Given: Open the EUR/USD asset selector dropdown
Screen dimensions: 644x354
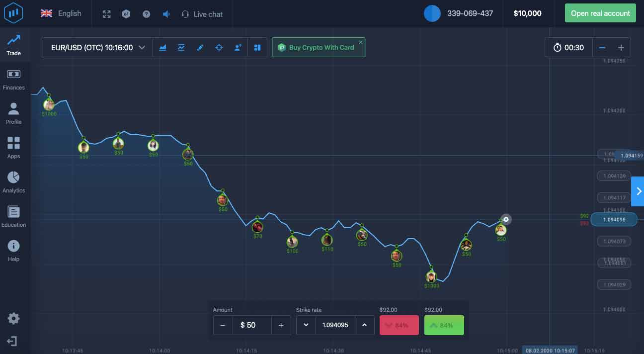Looking at the screenshot, I should [96, 47].
